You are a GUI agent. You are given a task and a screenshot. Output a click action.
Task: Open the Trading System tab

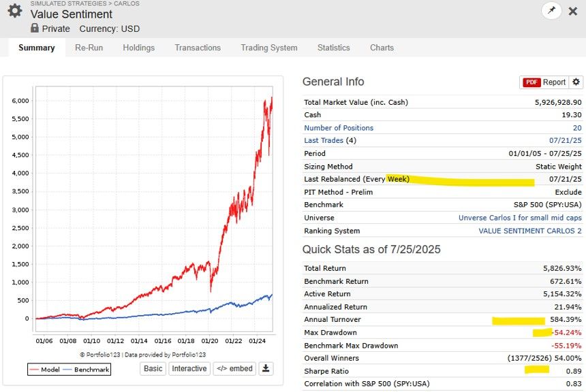[268, 48]
